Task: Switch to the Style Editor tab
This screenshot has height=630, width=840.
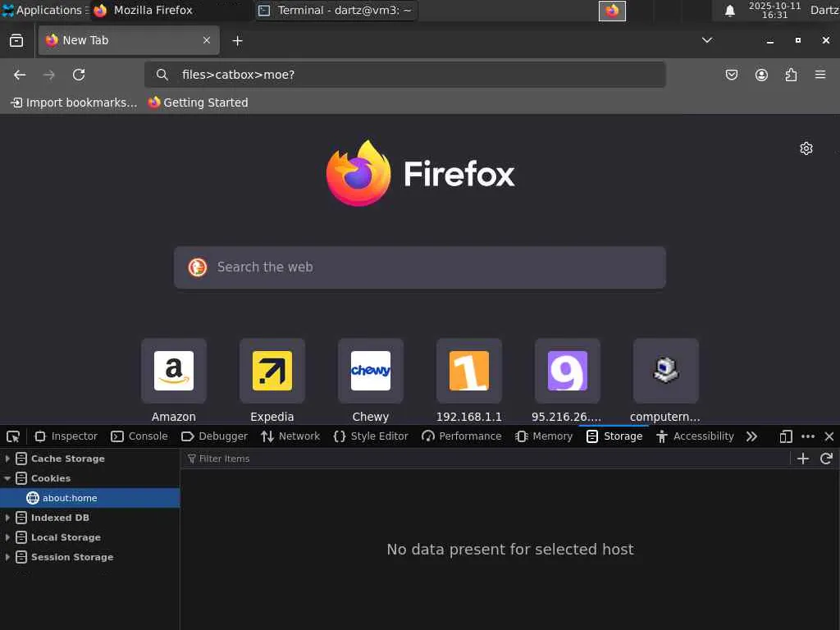Action: [371, 436]
